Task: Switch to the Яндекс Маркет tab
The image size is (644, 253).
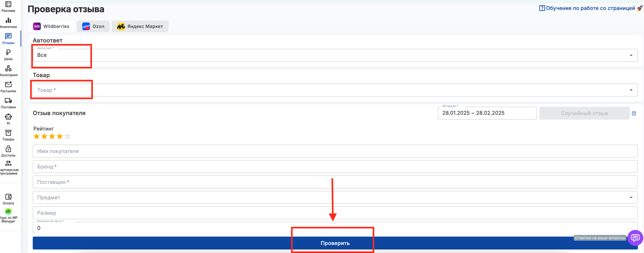Action: click(x=140, y=26)
